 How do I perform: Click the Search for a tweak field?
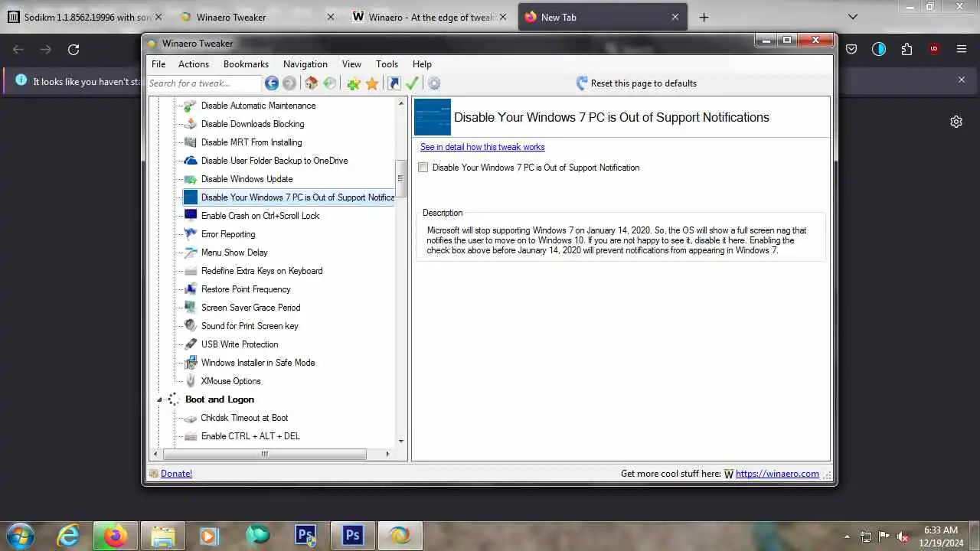[204, 83]
